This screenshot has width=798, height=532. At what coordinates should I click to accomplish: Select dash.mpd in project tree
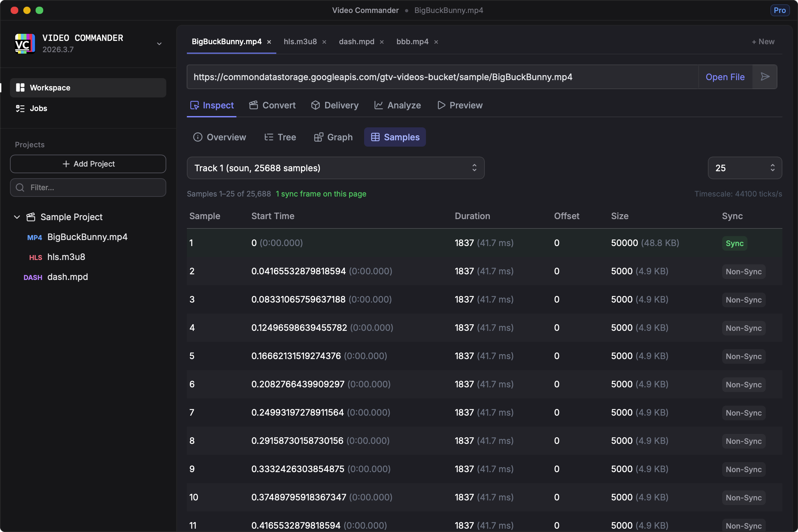[67, 277]
